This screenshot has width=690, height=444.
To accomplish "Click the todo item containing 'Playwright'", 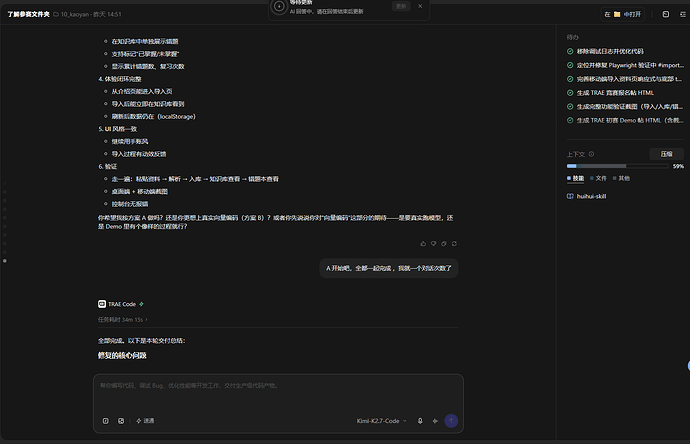I will (x=625, y=65).
